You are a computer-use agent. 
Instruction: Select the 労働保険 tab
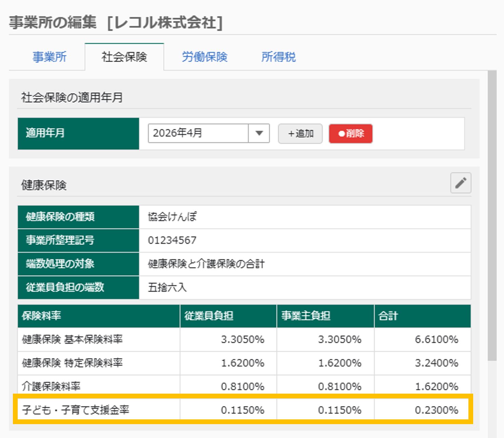point(205,57)
